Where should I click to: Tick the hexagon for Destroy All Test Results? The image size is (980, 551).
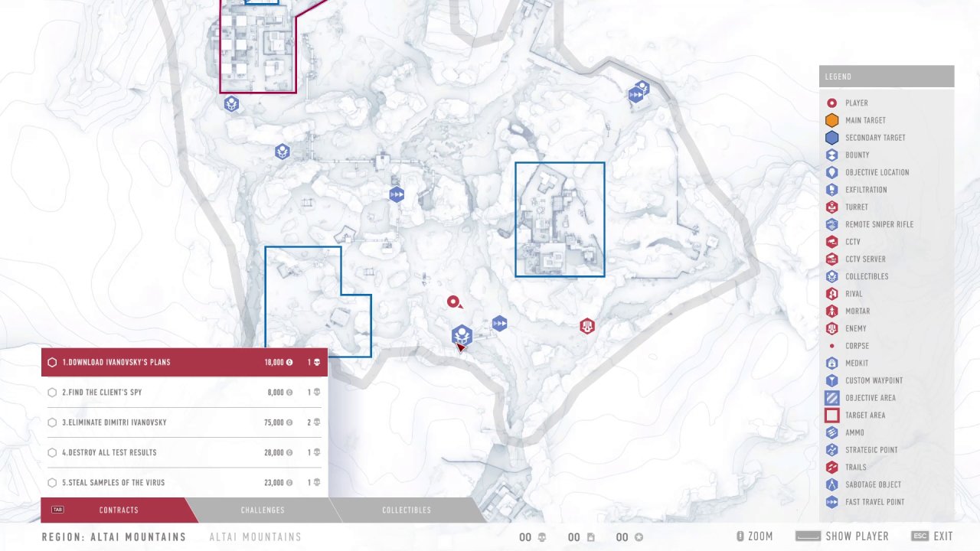(52, 452)
